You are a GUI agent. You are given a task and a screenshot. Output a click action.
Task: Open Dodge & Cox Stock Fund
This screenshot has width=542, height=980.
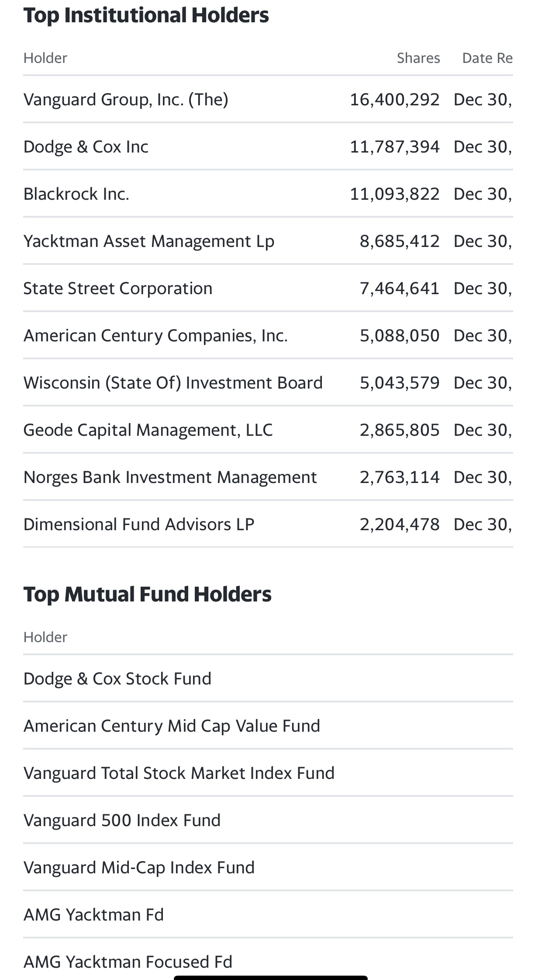click(268, 678)
